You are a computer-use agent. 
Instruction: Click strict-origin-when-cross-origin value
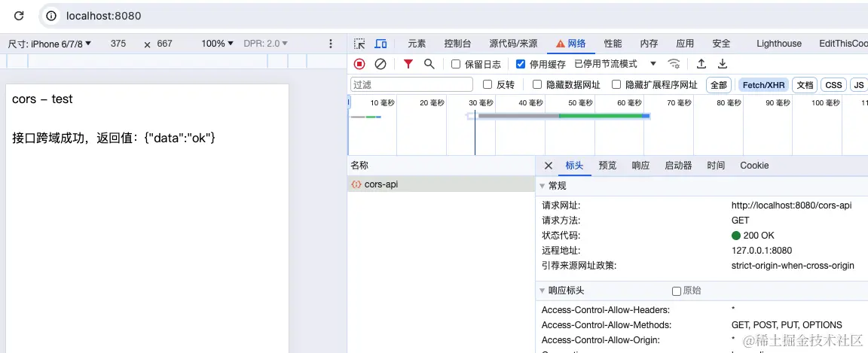tap(793, 266)
